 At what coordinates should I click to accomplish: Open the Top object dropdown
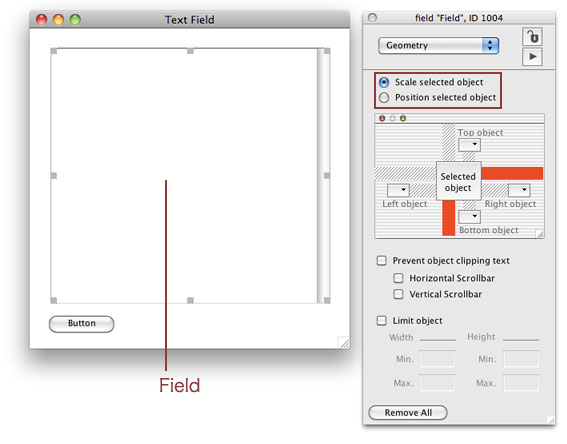pyautogui.click(x=469, y=145)
